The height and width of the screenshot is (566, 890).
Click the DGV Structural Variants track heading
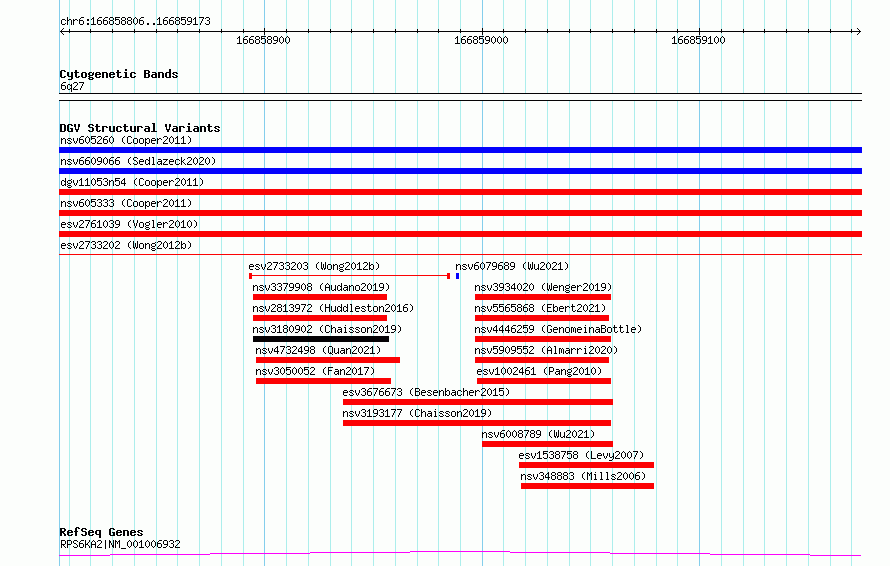(x=140, y=128)
